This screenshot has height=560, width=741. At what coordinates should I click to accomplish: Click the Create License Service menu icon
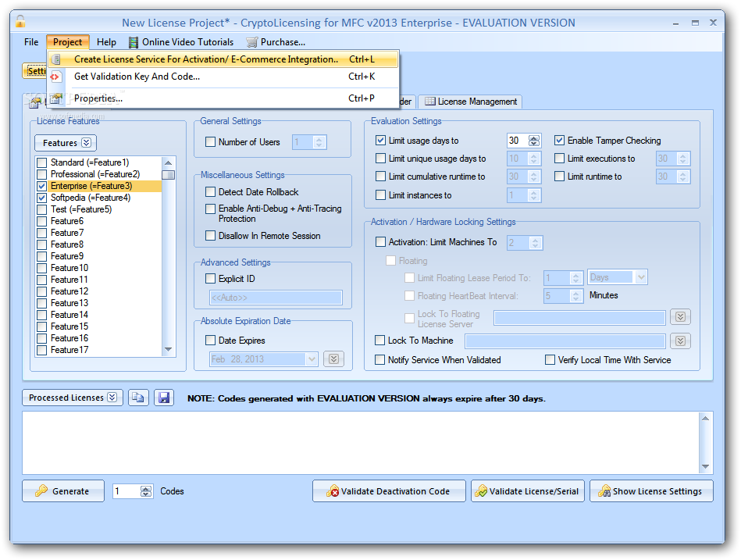point(56,59)
